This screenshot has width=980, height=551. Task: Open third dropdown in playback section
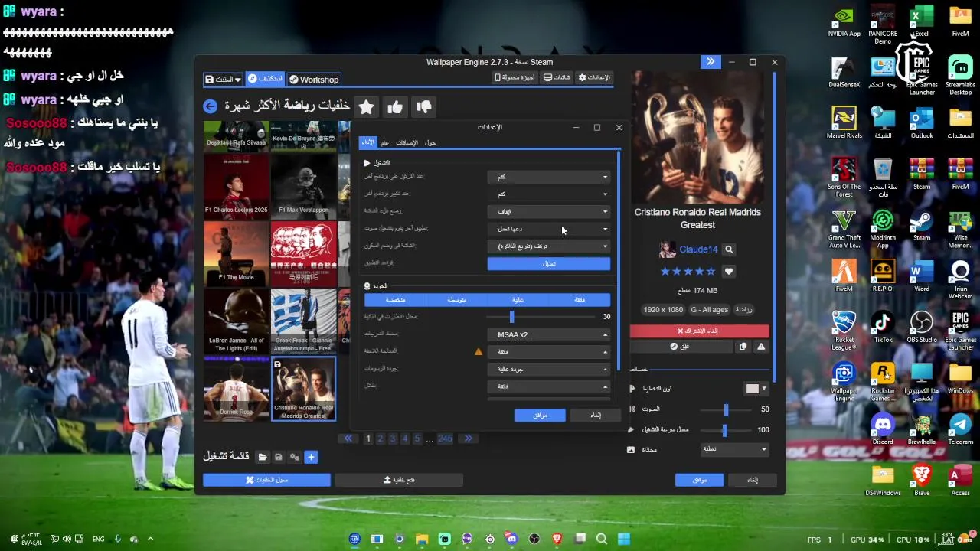pos(549,212)
